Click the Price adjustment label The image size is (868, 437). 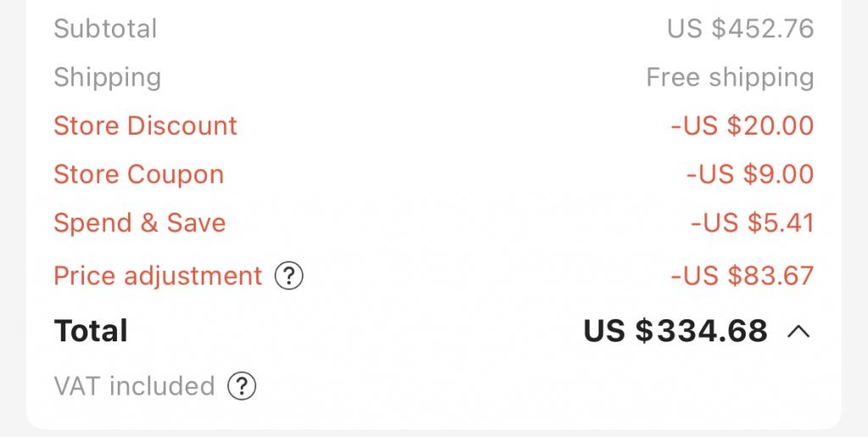coord(158,276)
